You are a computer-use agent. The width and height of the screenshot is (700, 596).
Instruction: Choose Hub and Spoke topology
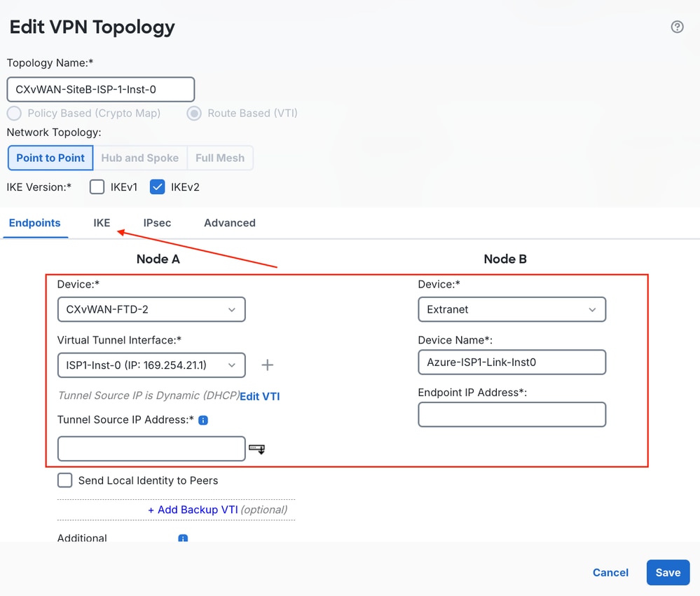click(139, 158)
